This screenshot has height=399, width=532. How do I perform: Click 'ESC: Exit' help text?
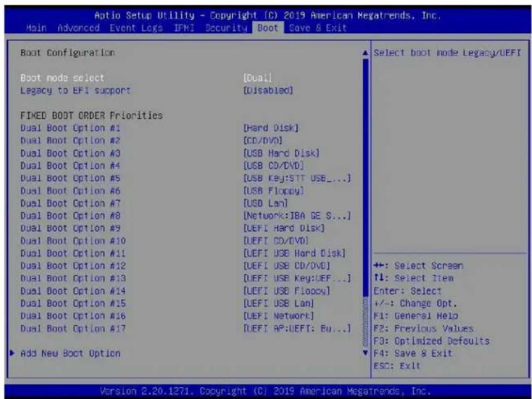pyautogui.click(x=397, y=366)
